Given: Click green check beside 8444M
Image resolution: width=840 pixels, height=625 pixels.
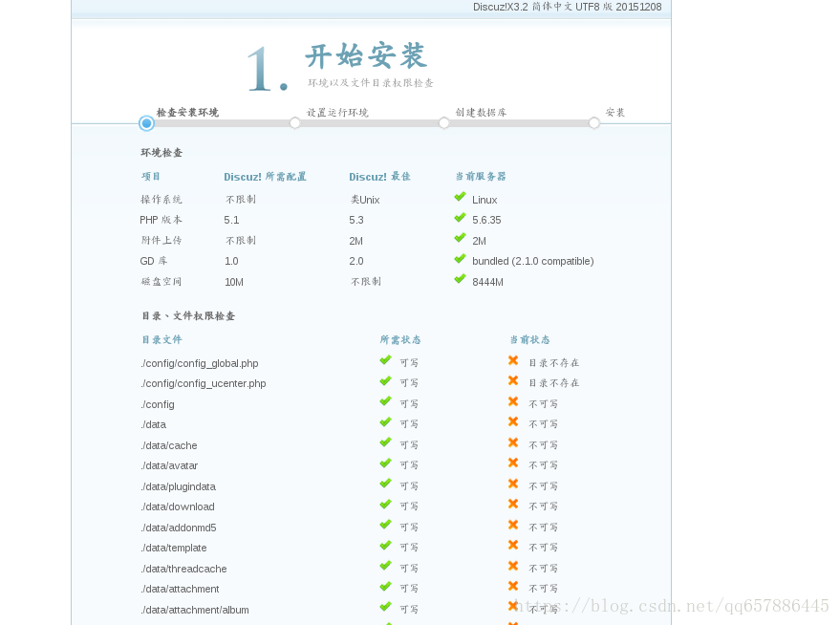Looking at the screenshot, I should [461, 279].
